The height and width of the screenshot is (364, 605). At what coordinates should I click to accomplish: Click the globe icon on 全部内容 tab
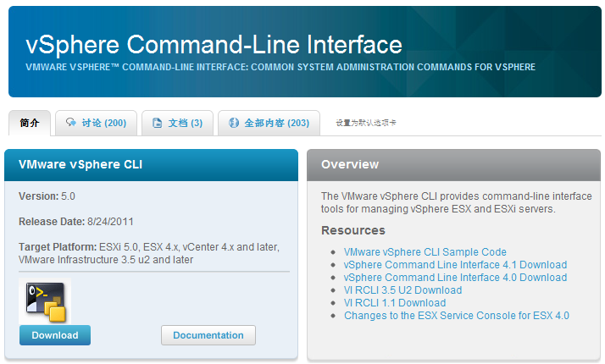pos(233,124)
